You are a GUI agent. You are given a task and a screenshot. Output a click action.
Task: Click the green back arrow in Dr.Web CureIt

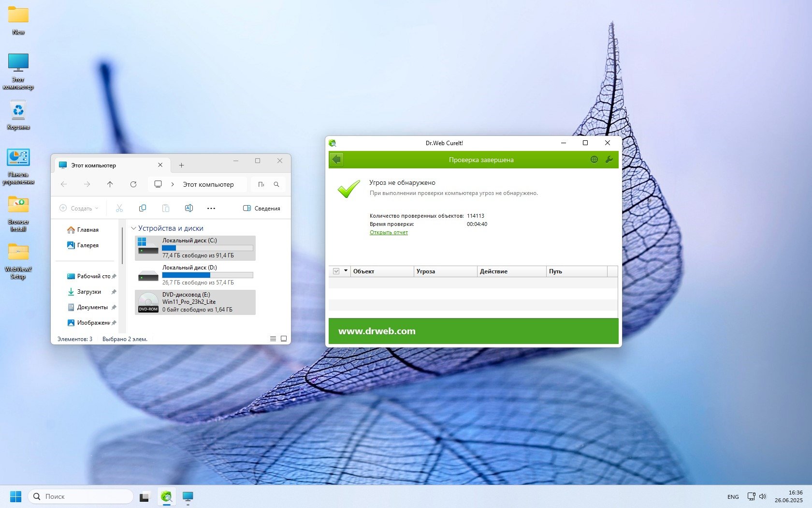click(x=336, y=160)
